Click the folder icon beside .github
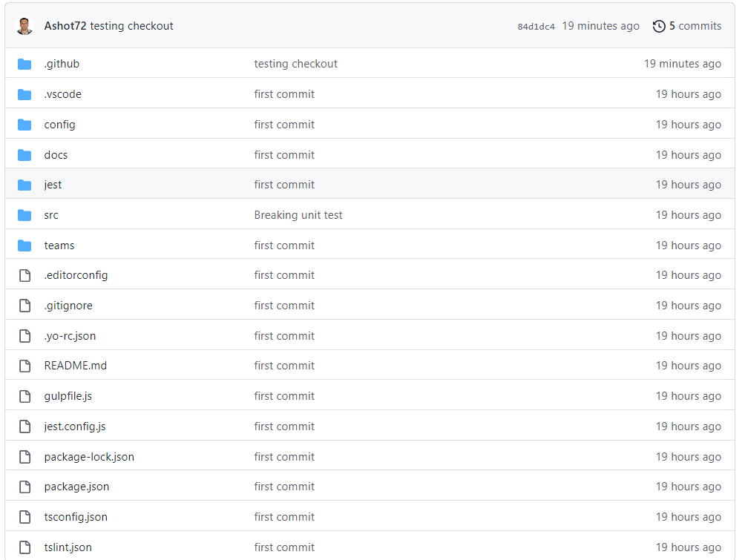 (24, 64)
